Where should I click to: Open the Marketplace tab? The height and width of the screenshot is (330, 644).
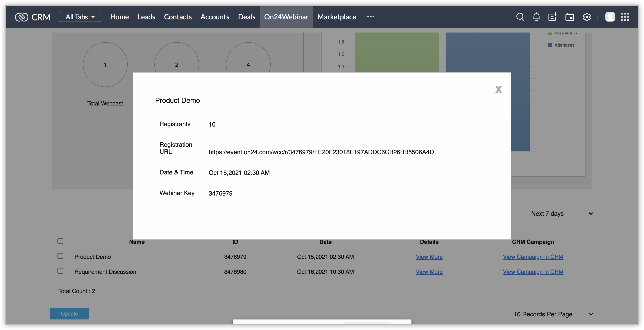click(x=336, y=17)
